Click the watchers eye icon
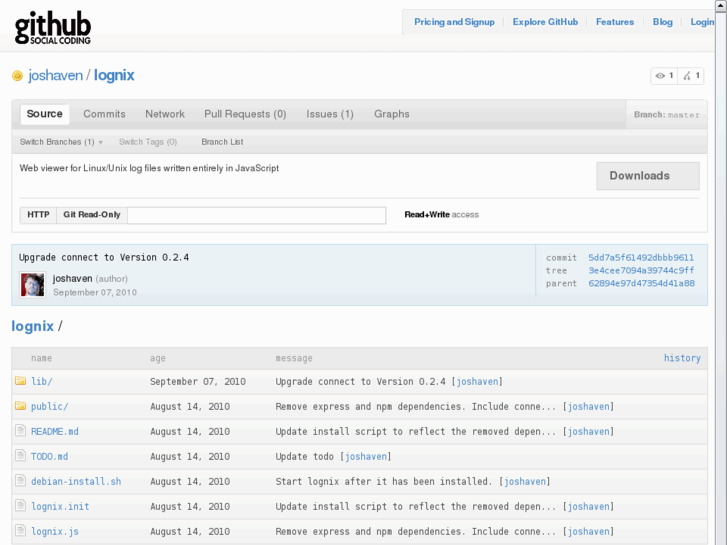This screenshot has width=727, height=545. click(660, 76)
